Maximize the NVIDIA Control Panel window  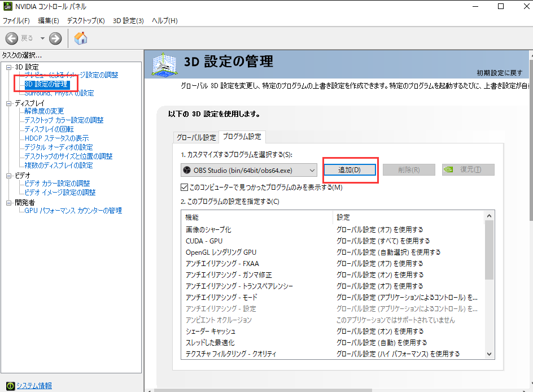501,6
